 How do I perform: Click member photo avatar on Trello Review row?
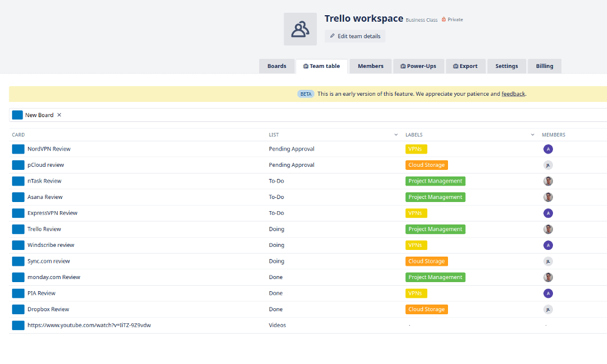(x=548, y=229)
